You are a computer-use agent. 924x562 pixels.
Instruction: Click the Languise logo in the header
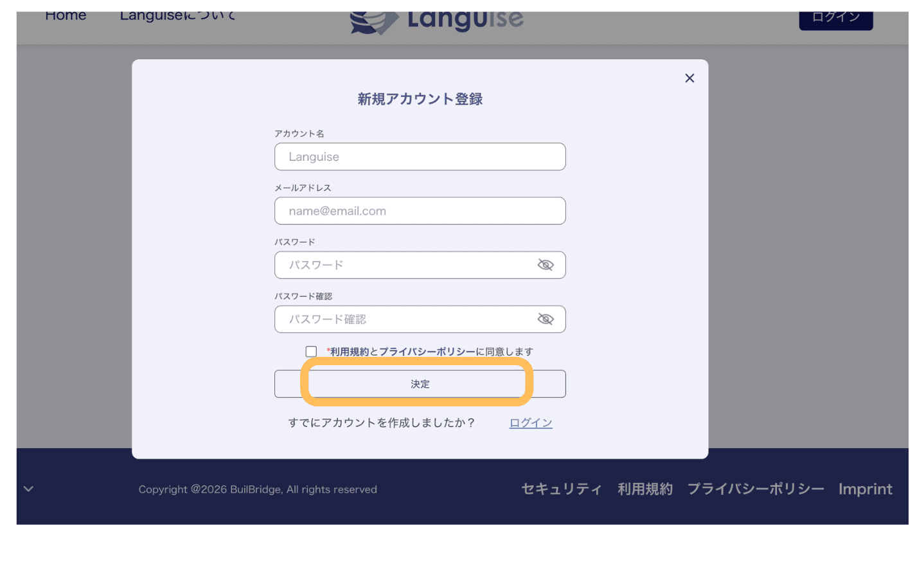tap(437, 21)
